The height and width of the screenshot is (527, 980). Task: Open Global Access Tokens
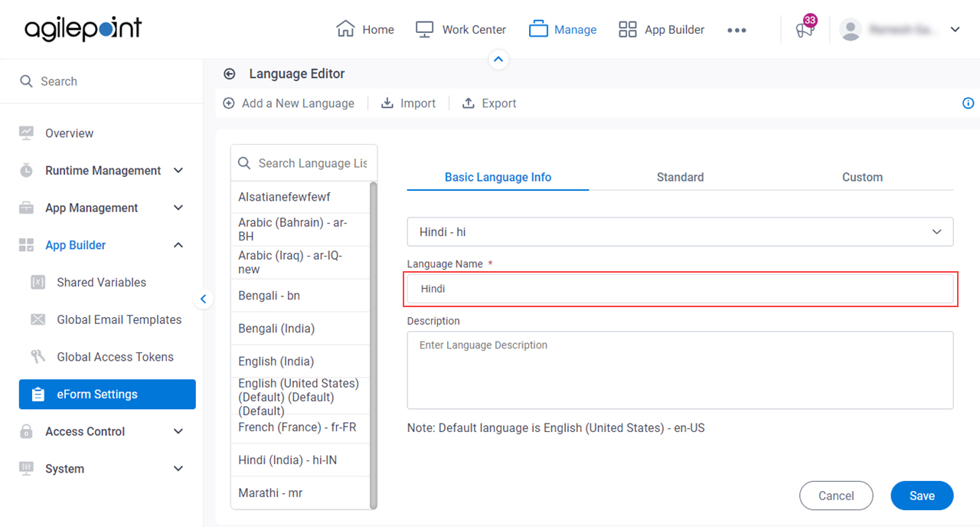coord(115,357)
